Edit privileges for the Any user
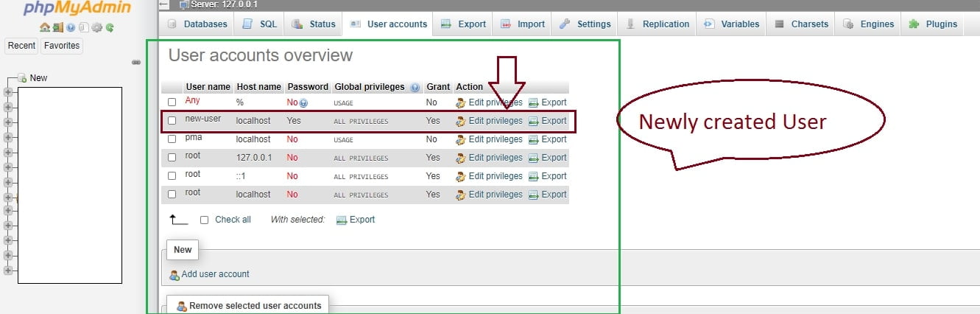This screenshot has width=980, height=314. [489, 102]
